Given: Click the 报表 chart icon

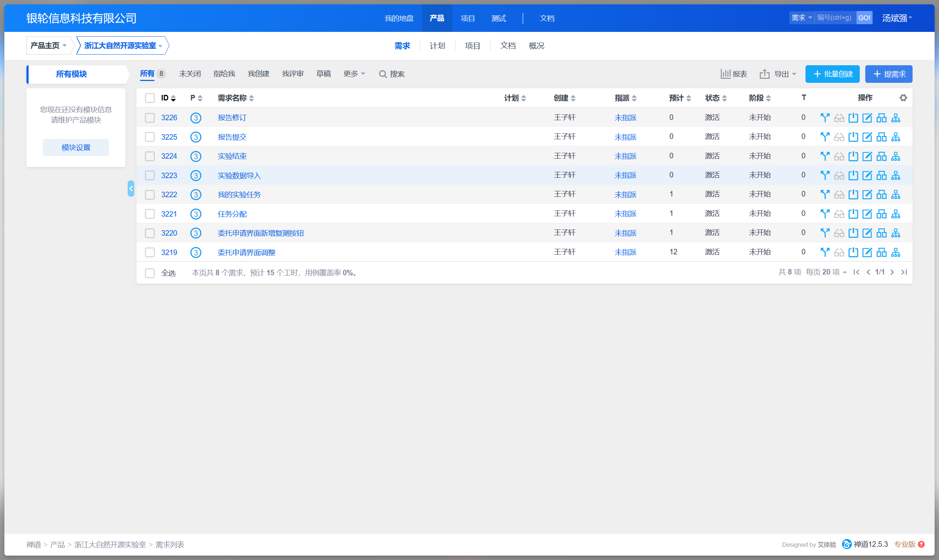Looking at the screenshot, I should click(x=725, y=74).
